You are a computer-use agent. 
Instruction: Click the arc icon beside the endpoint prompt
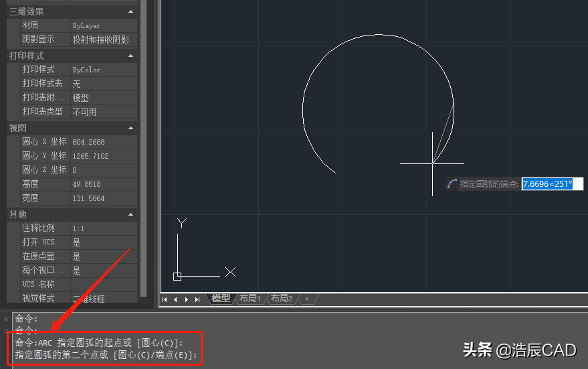click(x=452, y=184)
